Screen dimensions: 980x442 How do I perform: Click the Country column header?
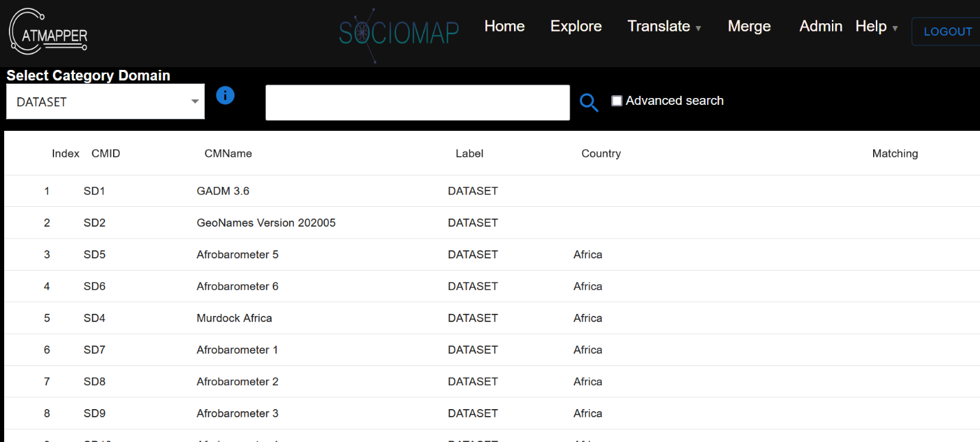tap(601, 154)
